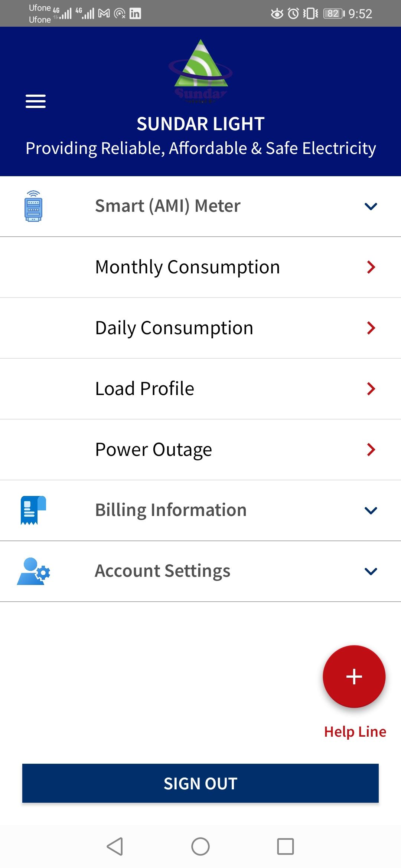Tap the Android home circle icon

[200, 846]
